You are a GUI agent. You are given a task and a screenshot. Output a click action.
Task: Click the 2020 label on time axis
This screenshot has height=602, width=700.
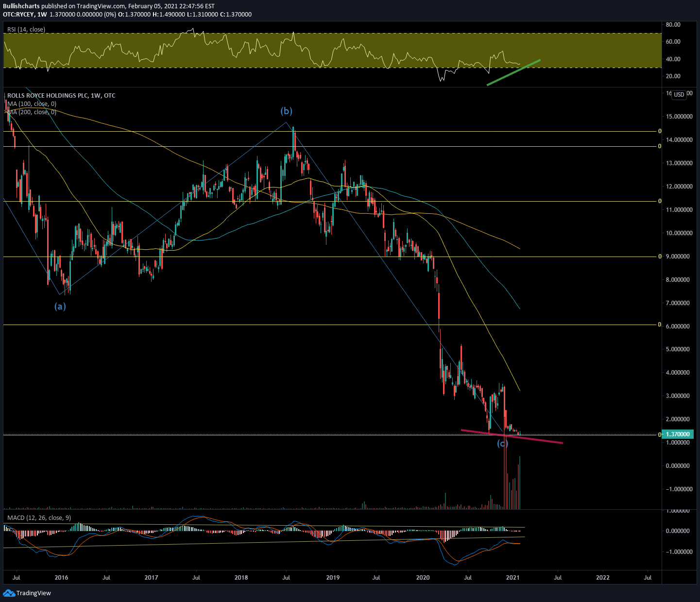click(423, 578)
